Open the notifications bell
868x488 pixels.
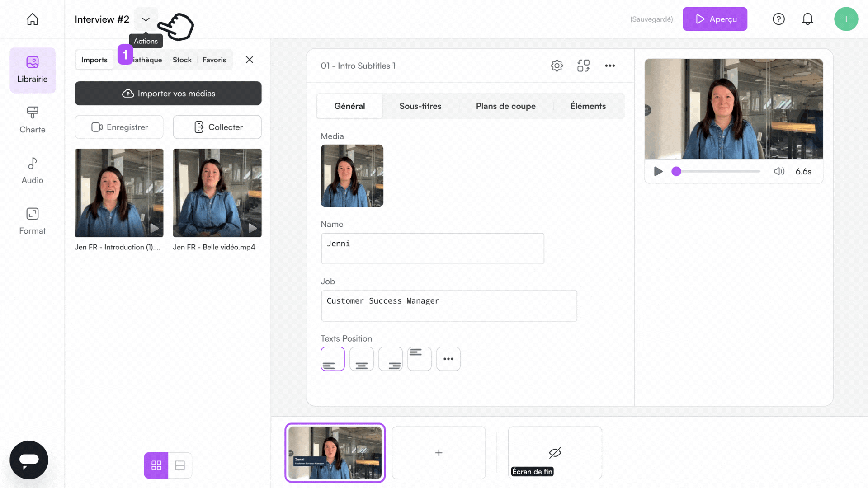click(807, 19)
